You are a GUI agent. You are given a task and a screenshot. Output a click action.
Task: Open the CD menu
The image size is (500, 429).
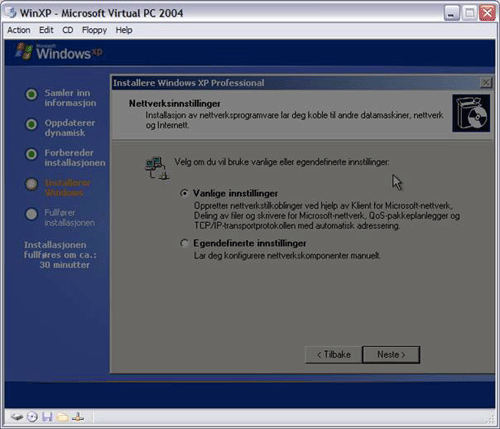[x=68, y=30]
